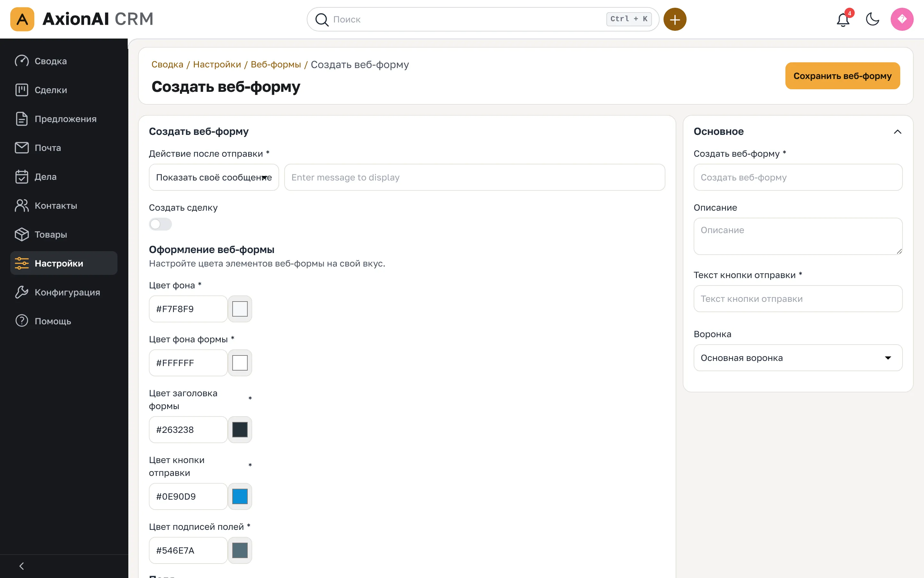Click the Почта envelope icon
The image size is (924, 578).
pyautogui.click(x=22, y=148)
